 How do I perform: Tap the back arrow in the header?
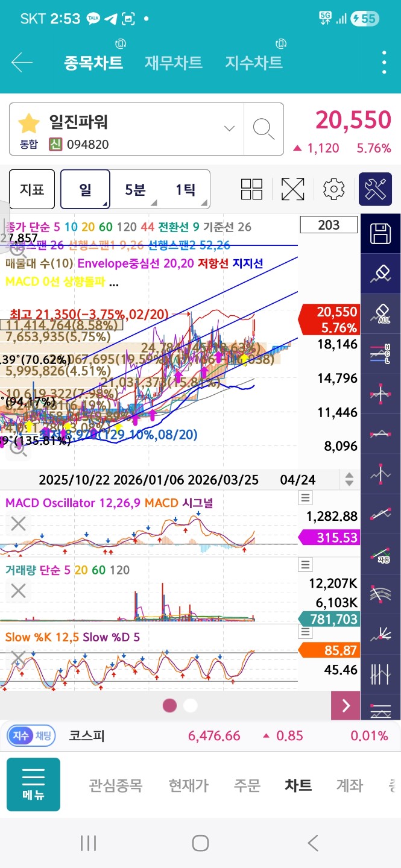tap(22, 62)
